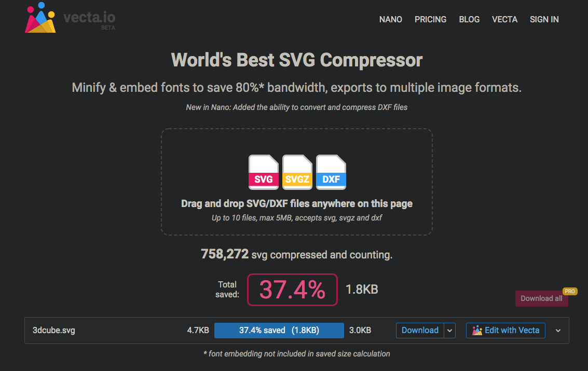Click the 1.8KB total saved value
Screen dimensions: 588x371
point(362,290)
